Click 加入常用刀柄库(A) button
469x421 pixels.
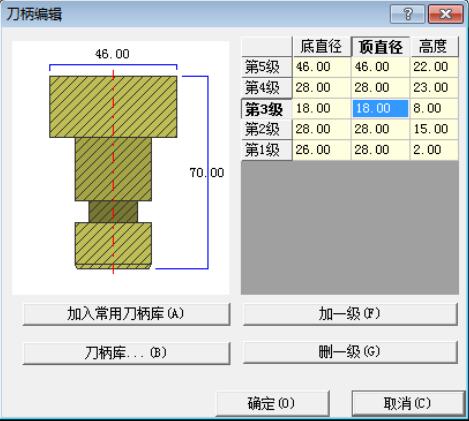coord(126,314)
